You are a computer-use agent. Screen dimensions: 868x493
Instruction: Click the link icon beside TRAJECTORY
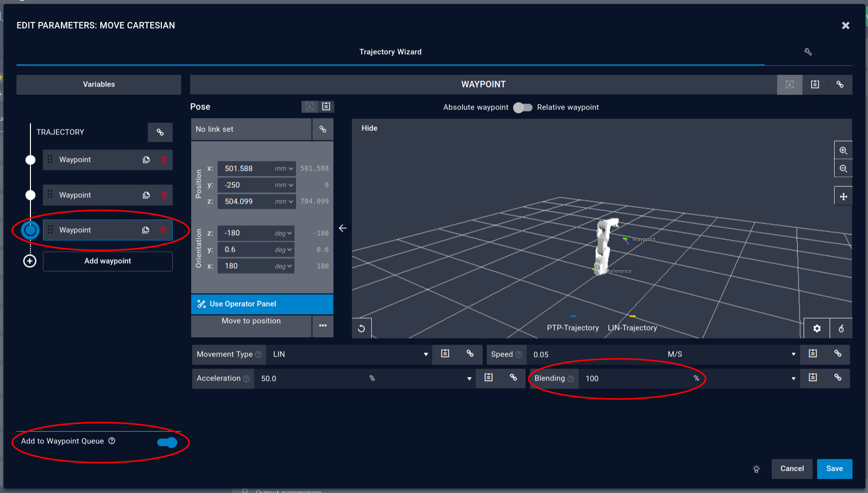(160, 132)
